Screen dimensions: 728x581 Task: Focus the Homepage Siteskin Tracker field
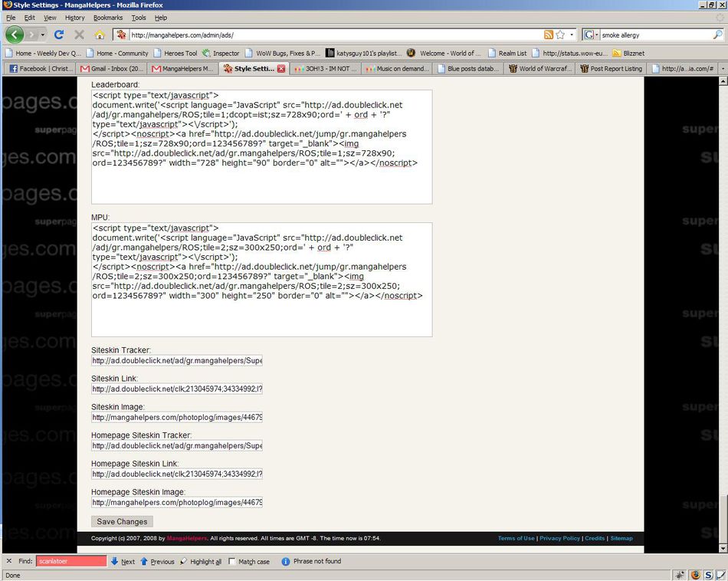[x=177, y=445]
